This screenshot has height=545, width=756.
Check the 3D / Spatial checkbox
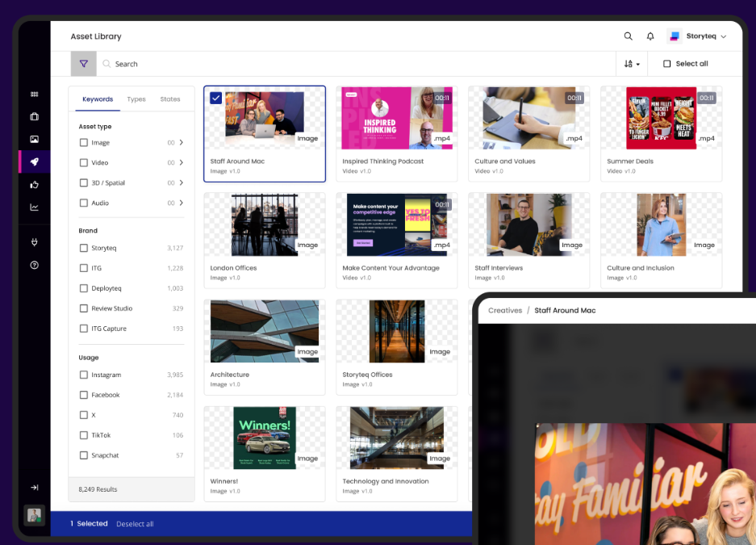pyautogui.click(x=83, y=182)
